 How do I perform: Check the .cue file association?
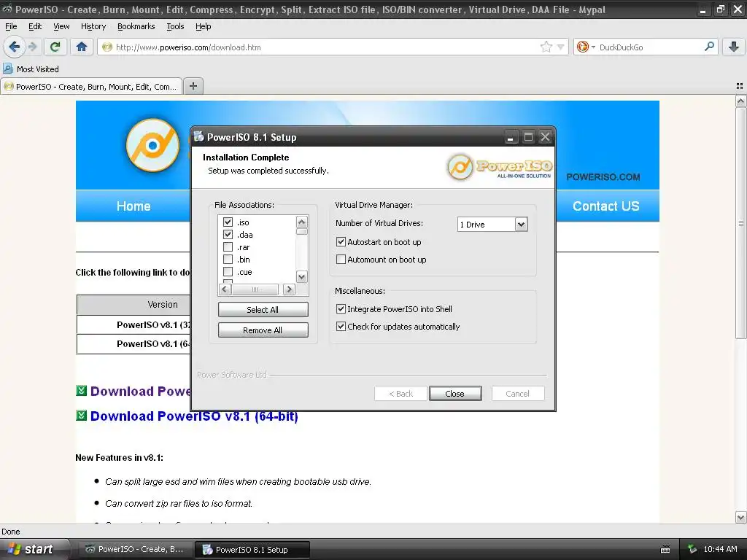(x=228, y=271)
